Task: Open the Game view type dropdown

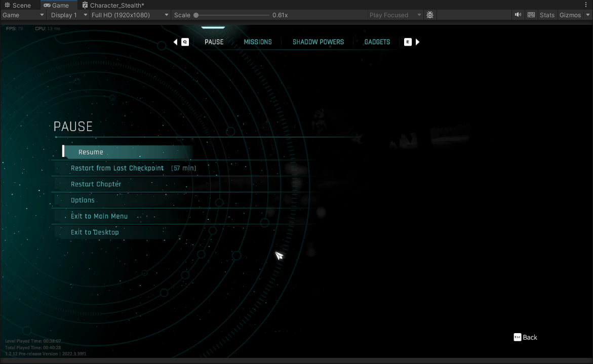Action: coord(23,15)
